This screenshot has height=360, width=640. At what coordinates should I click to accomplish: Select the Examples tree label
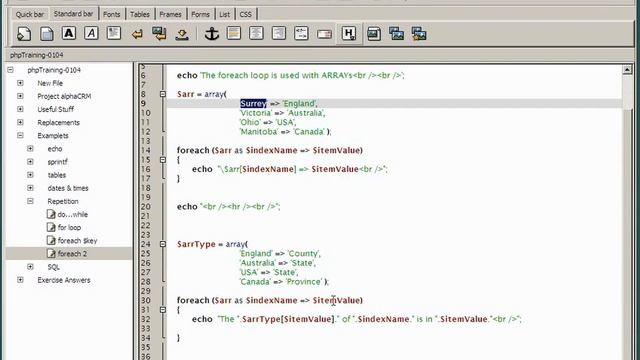[x=53, y=136]
